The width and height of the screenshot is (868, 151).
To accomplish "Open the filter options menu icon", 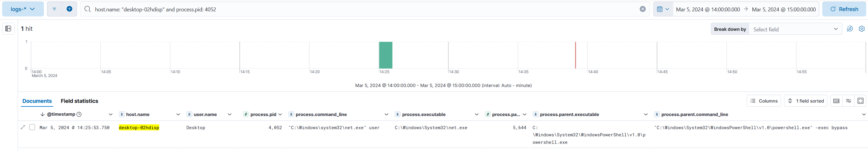I will tap(54, 9).
